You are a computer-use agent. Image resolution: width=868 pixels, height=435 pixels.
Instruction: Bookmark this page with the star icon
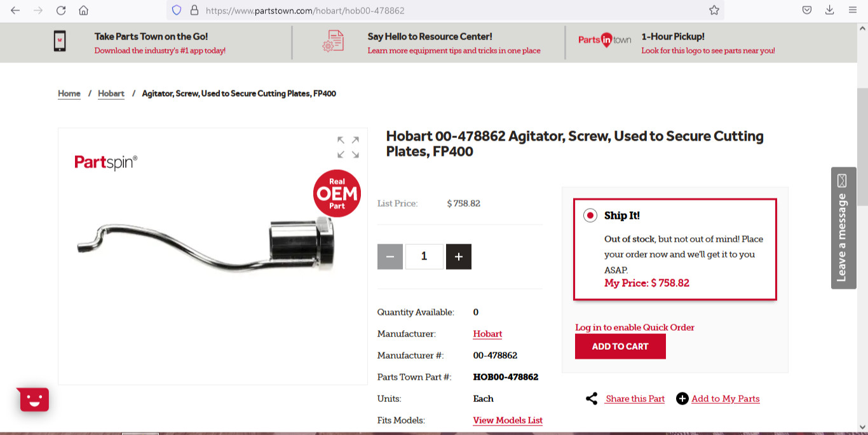click(x=714, y=10)
